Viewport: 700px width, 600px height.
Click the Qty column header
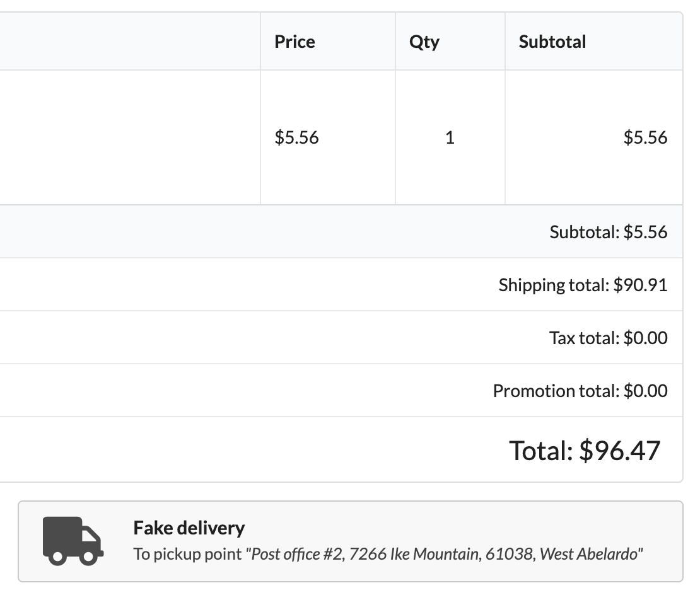[x=424, y=42]
